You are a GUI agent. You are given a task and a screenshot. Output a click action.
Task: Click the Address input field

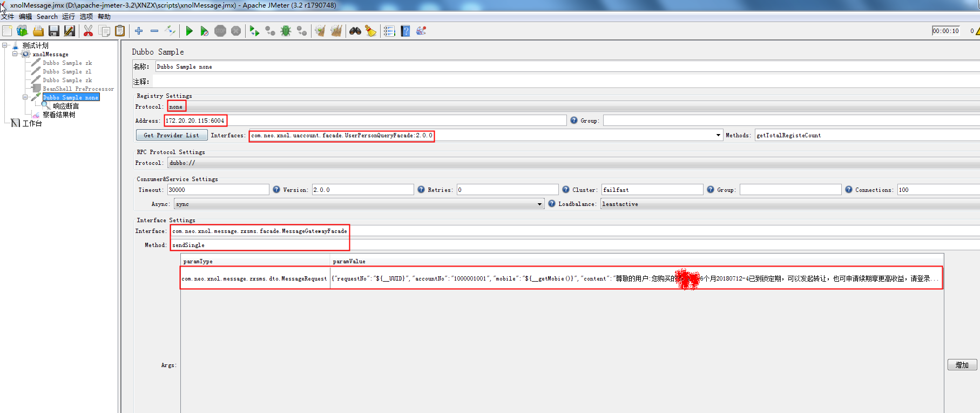click(x=365, y=121)
